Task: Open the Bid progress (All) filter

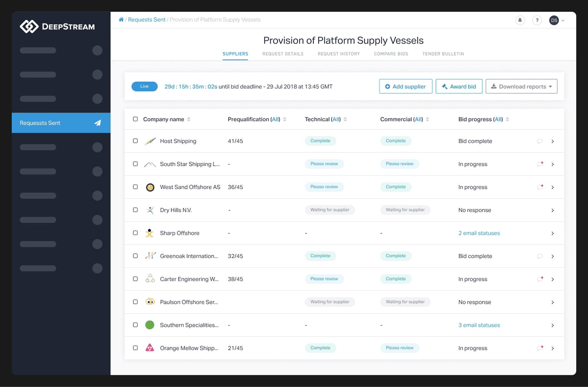Action: point(498,119)
